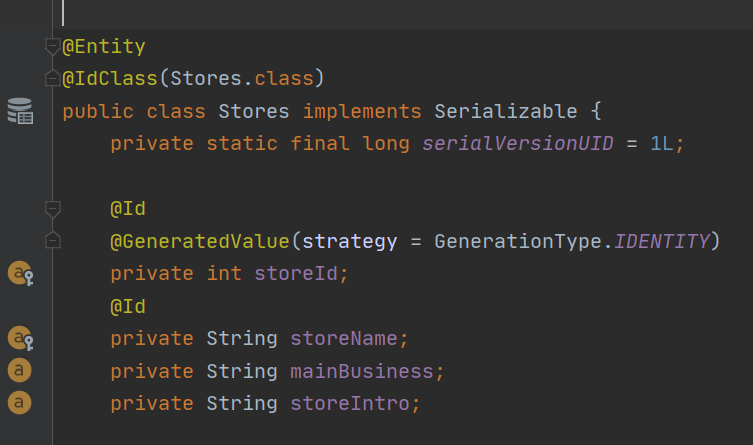Click the Stores.class argument in @IdClass
The height and width of the screenshot is (445, 753).
tap(242, 78)
